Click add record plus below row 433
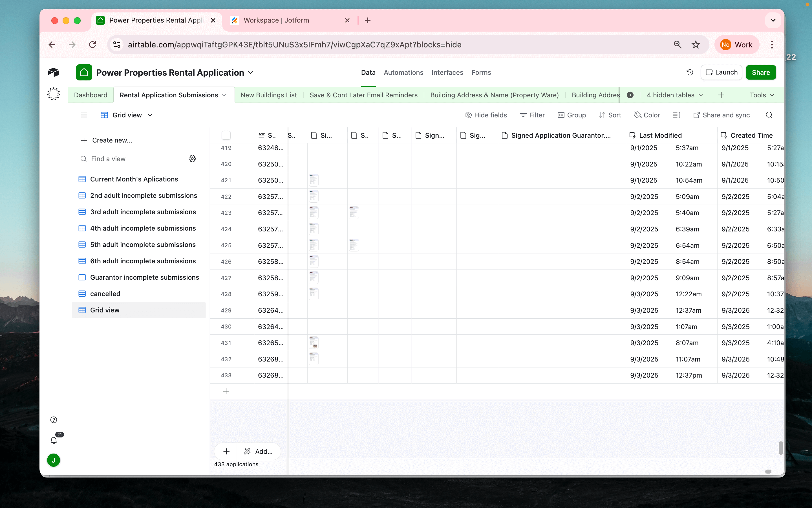Viewport: 812px width, 508px height. click(x=226, y=391)
